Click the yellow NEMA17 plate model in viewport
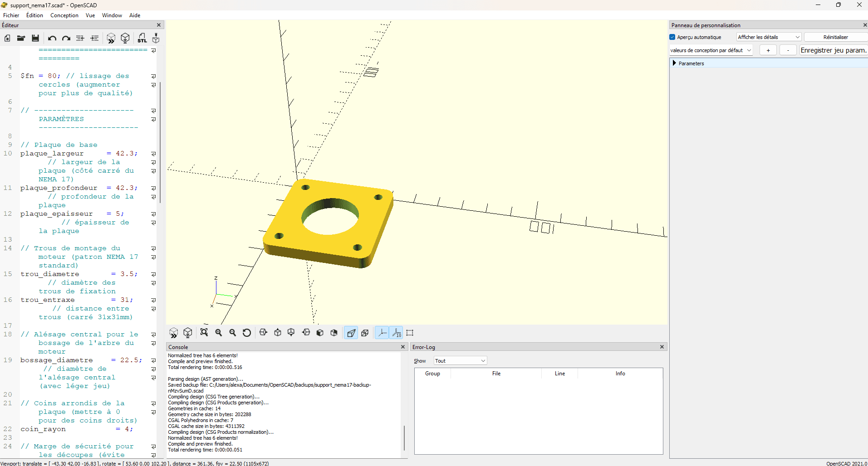Viewport: 868px width, 466px height. (x=328, y=222)
